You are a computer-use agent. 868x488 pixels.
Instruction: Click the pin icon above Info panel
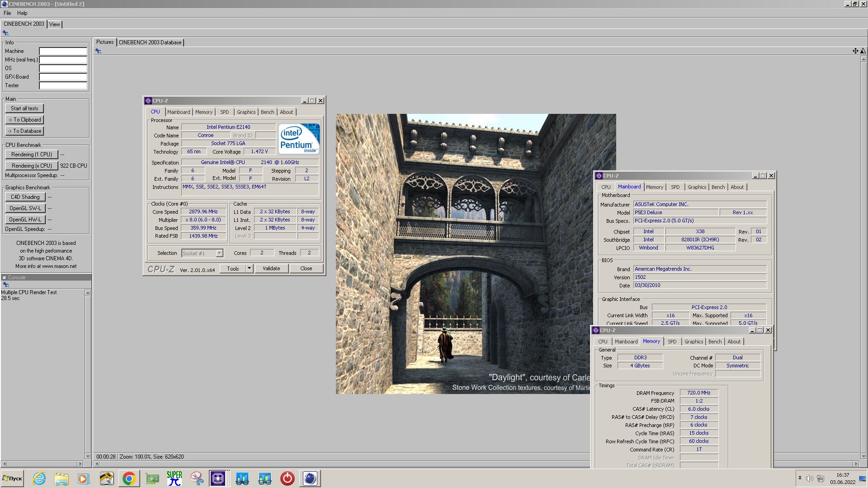(x=5, y=33)
